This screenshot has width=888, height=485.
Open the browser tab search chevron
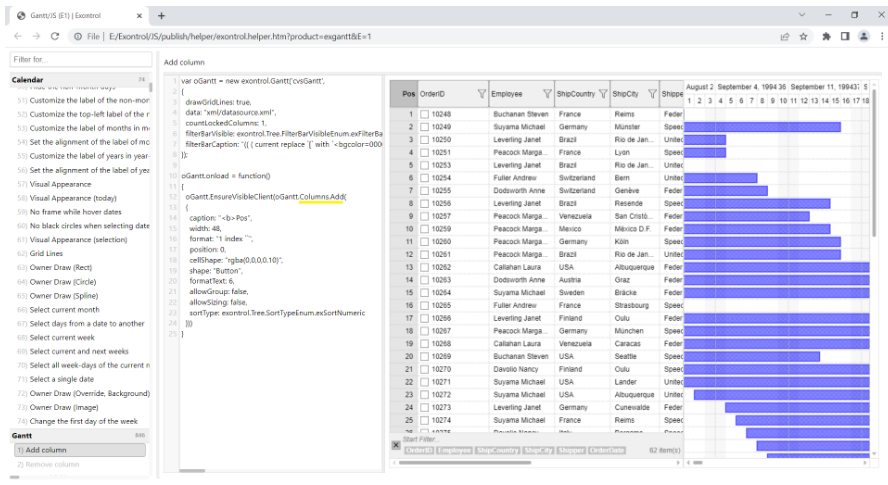tap(804, 15)
